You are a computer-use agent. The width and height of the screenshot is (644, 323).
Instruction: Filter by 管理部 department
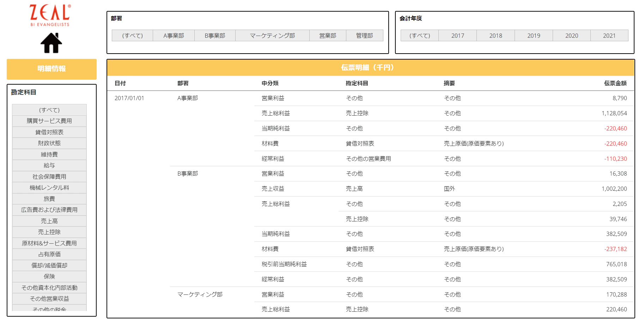(x=364, y=36)
